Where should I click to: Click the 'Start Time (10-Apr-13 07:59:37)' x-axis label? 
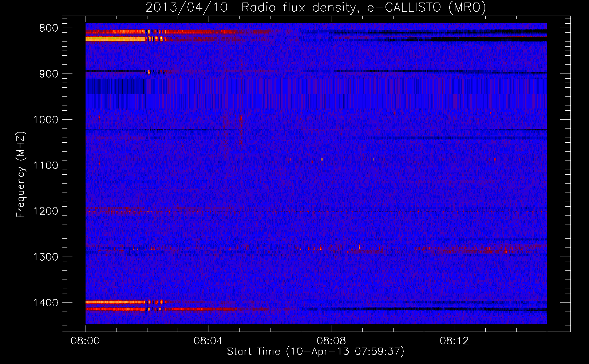coord(316,352)
